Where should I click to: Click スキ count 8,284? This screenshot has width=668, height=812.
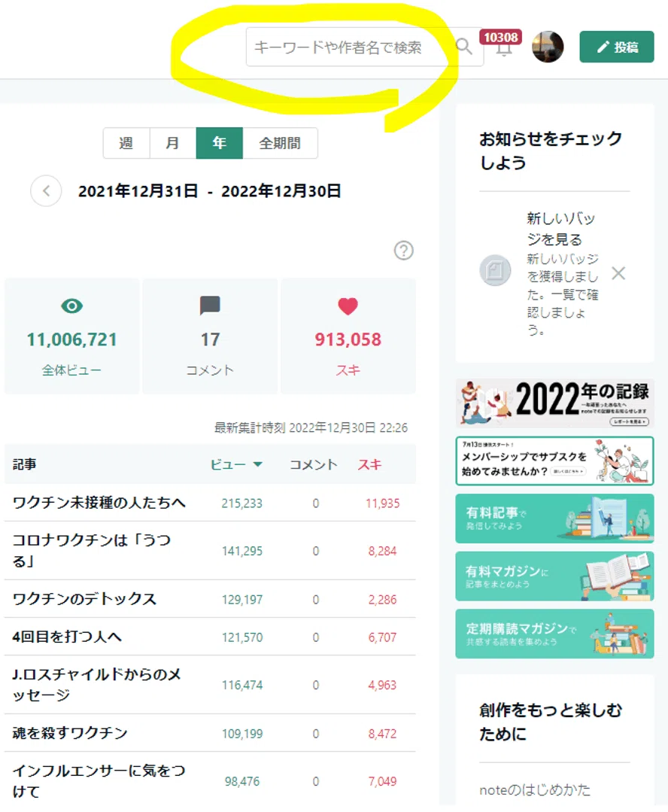[383, 551]
